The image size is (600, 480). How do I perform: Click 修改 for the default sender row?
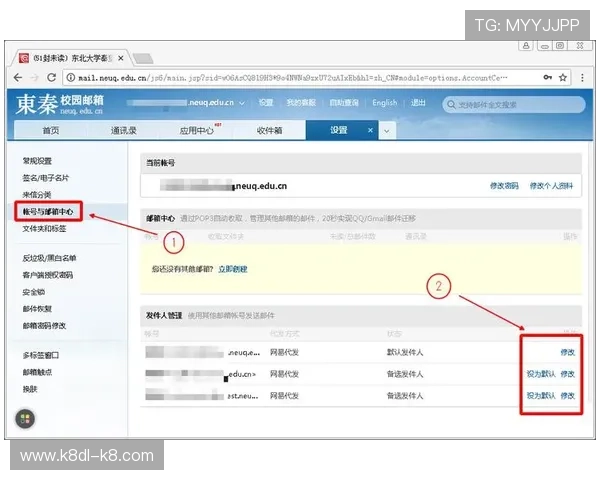tap(567, 352)
